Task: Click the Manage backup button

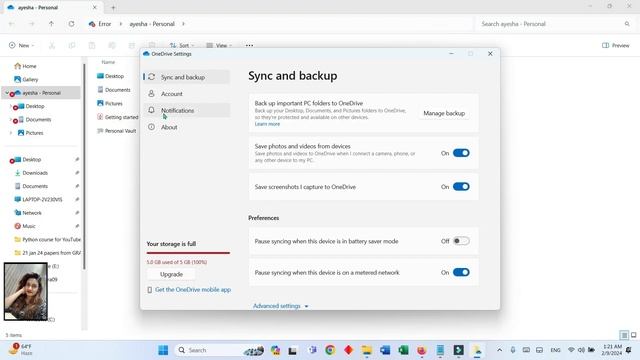Action: [444, 113]
